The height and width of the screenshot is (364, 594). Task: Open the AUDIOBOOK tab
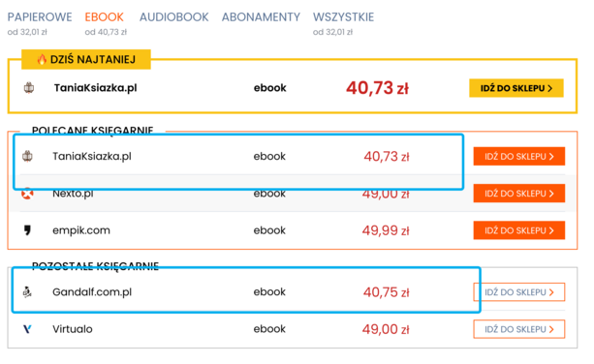point(173,17)
